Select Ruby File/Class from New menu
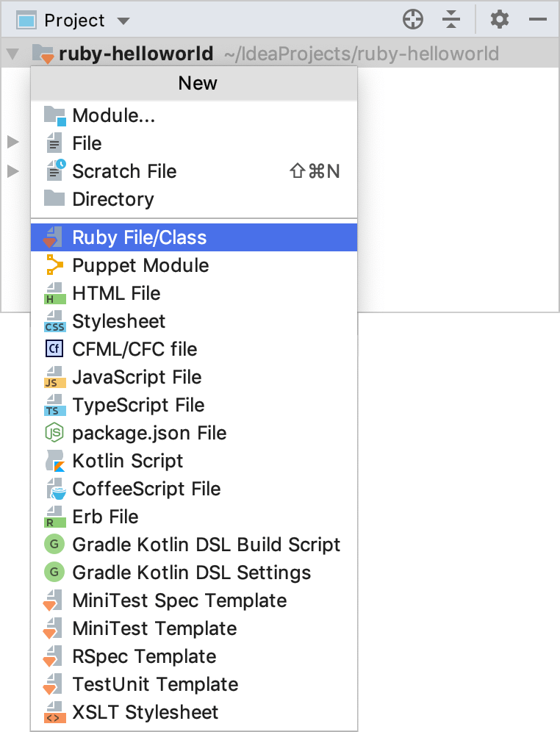 click(x=140, y=237)
